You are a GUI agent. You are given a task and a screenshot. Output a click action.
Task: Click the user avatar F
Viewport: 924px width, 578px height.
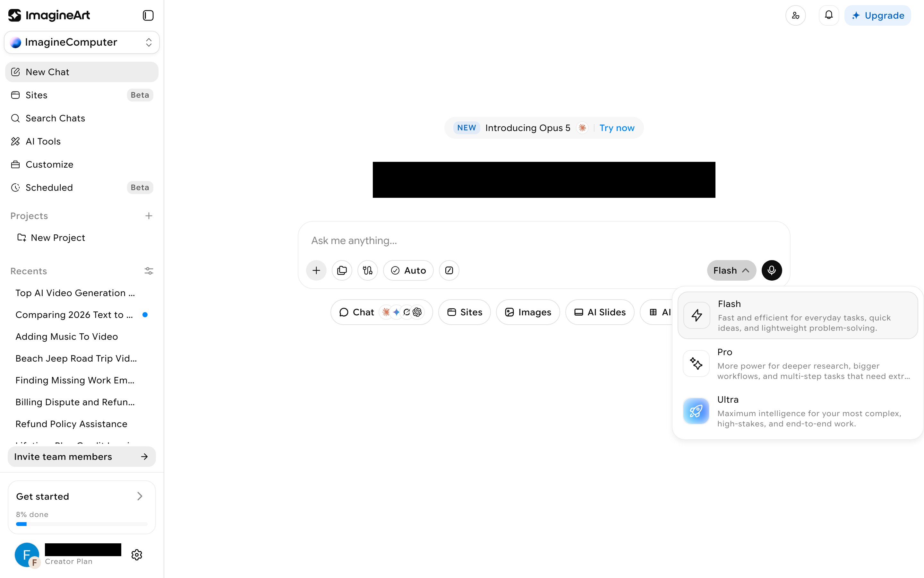(27, 555)
